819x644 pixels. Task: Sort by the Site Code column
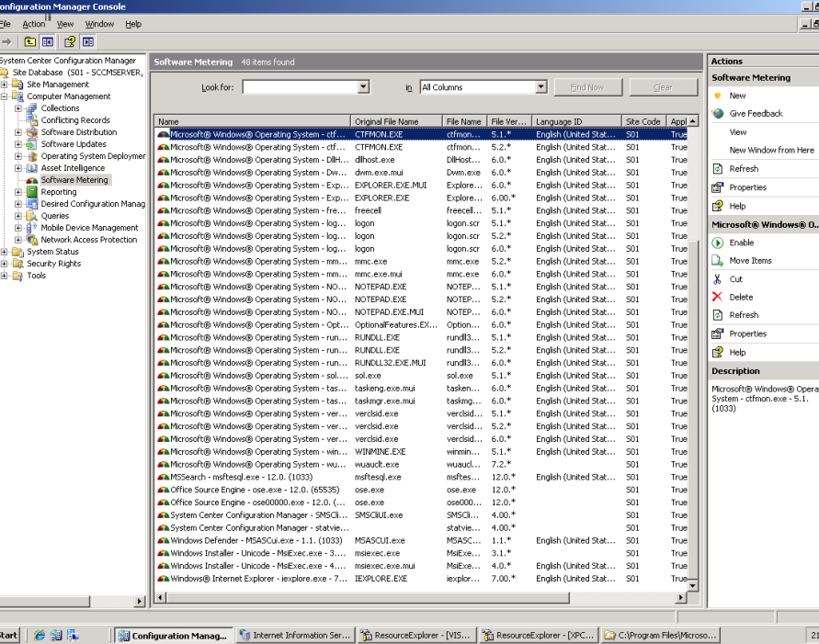644,121
